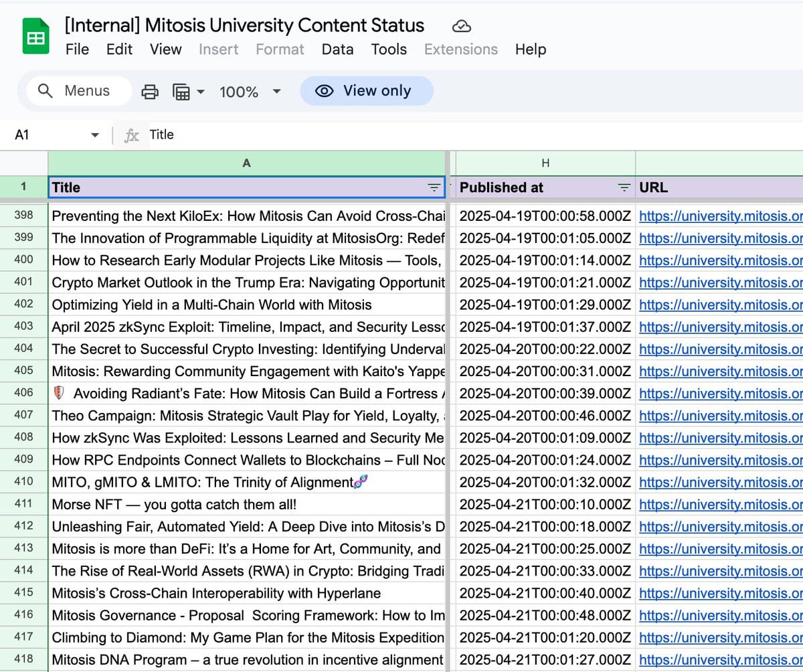Select cell 2025-04-19T00:01:29.000Z
This screenshot has height=672, width=803.
pyautogui.click(x=545, y=305)
